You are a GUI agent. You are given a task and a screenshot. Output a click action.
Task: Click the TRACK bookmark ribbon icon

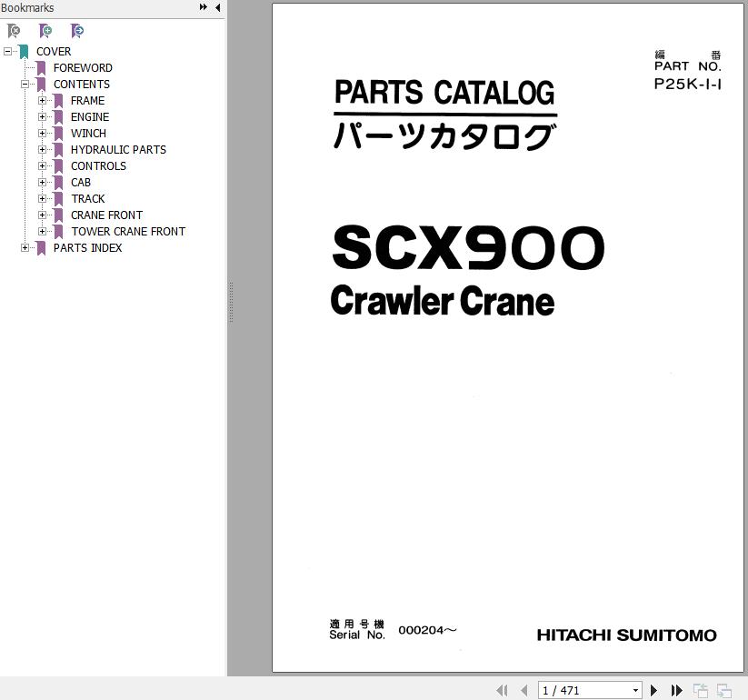[x=58, y=198]
